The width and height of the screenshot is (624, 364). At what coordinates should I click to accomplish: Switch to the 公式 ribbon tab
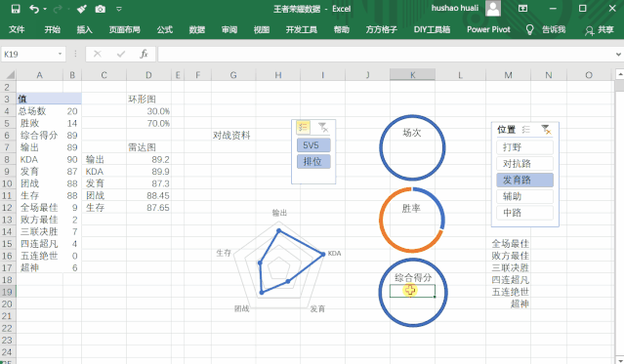pos(165,29)
